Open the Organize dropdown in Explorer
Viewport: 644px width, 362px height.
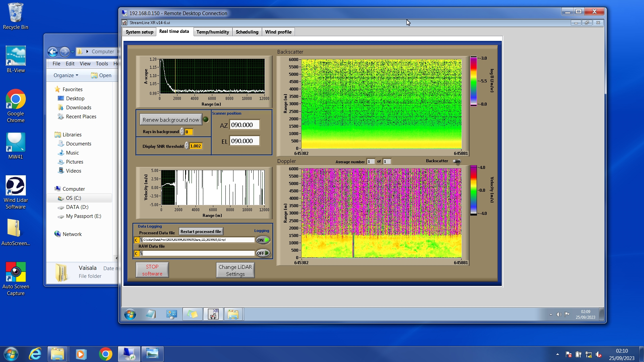[x=66, y=75]
